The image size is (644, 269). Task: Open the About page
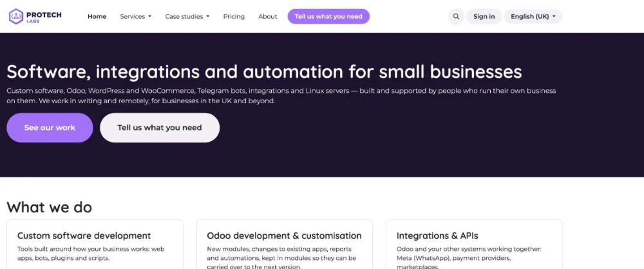click(x=268, y=17)
